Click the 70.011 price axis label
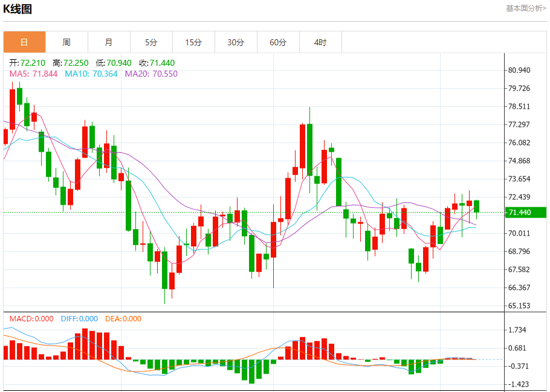 [519, 233]
